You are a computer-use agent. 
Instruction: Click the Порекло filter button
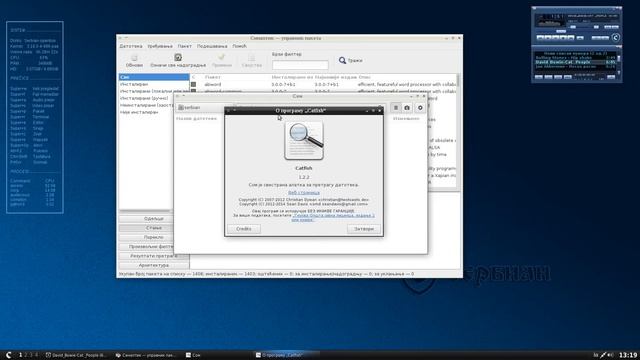coord(154,237)
